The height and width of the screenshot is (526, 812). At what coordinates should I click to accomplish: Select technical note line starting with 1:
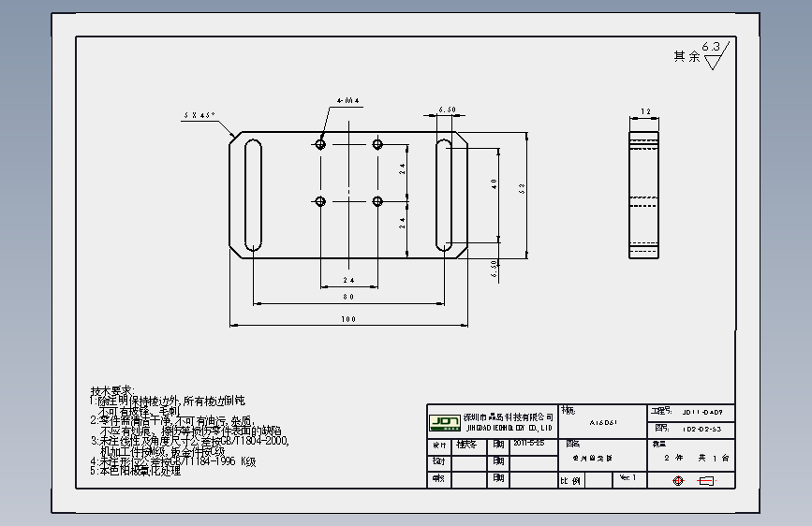[168, 401]
